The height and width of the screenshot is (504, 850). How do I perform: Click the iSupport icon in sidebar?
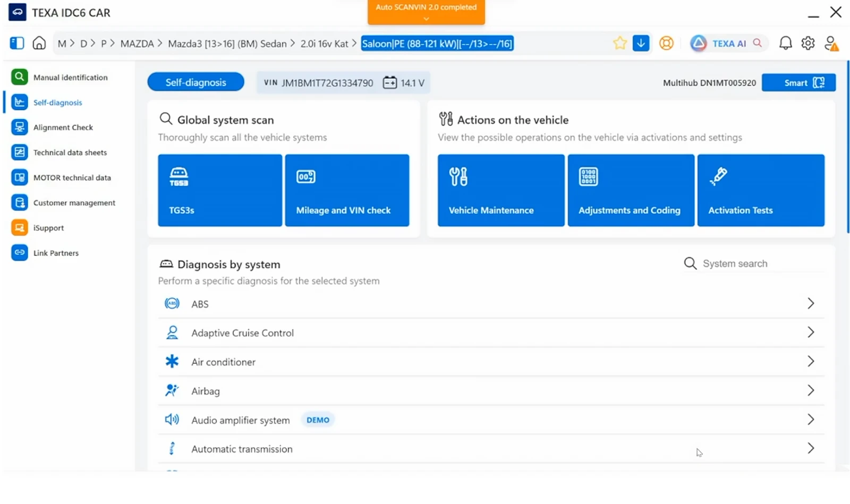pos(20,228)
